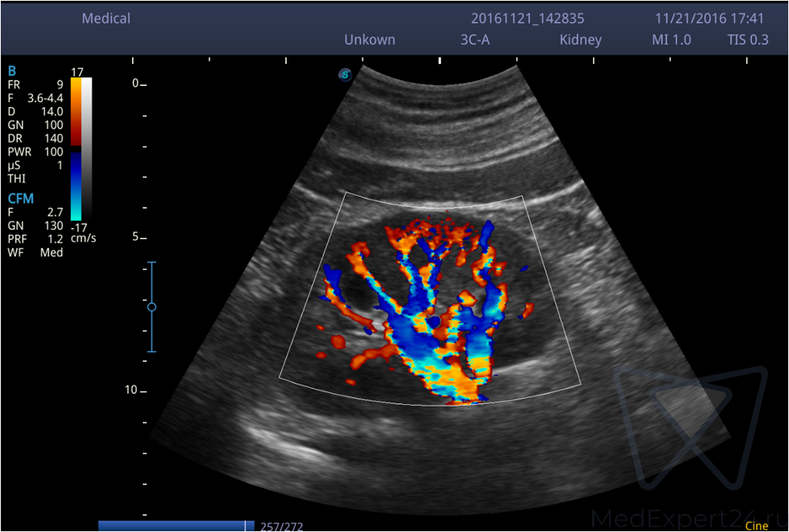Click the MedExpert24 watermark logo
Screen dimensions: 789x532
pos(689,431)
